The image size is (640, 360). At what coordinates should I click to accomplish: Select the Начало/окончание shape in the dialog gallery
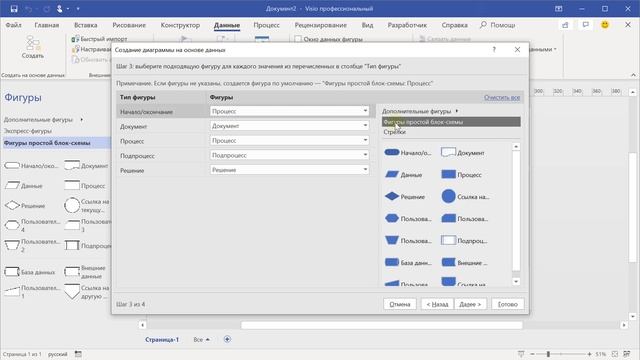click(x=407, y=153)
